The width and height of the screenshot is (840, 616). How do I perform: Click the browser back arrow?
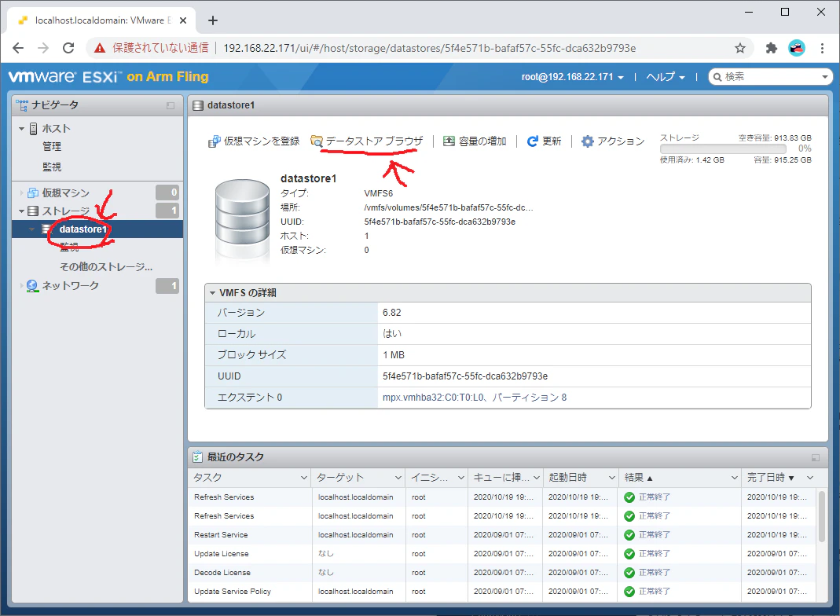[18, 48]
